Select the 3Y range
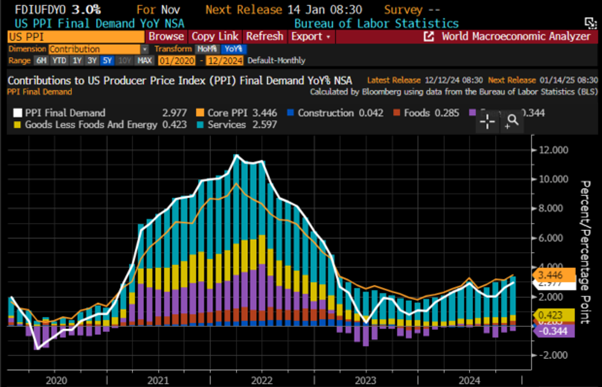Screen dimensions: 602x387 (x=92, y=61)
